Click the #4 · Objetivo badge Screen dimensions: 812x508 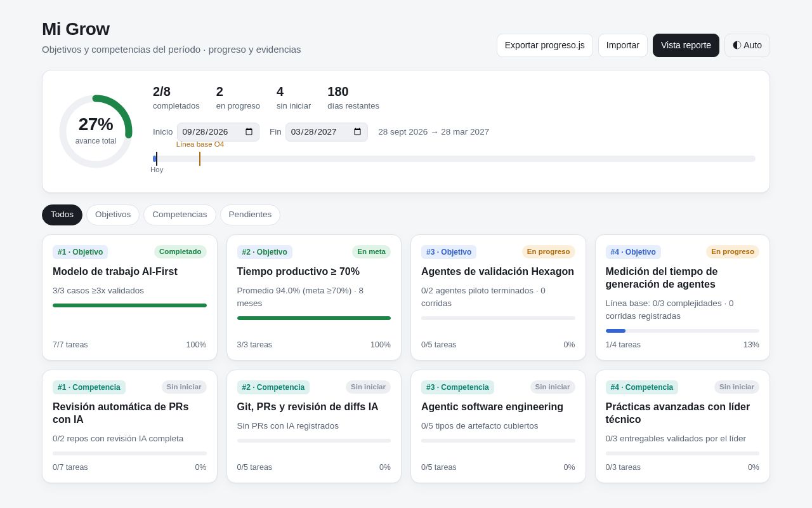(633, 252)
